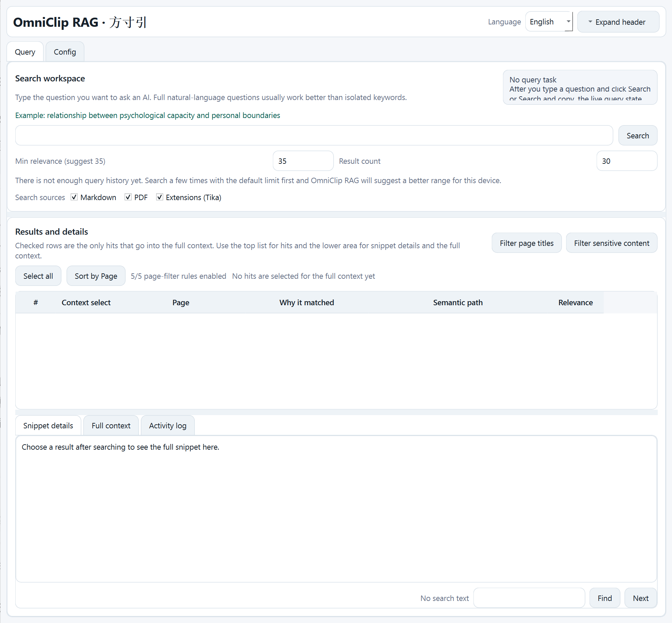Disable the Extensions (Tika) checkbox
672x623 pixels.
(x=160, y=197)
